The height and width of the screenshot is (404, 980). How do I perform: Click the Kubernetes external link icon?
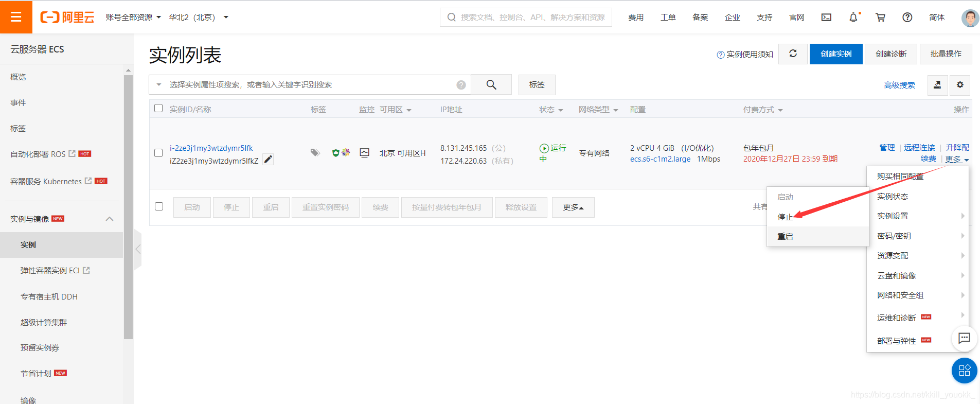coord(88,181)
